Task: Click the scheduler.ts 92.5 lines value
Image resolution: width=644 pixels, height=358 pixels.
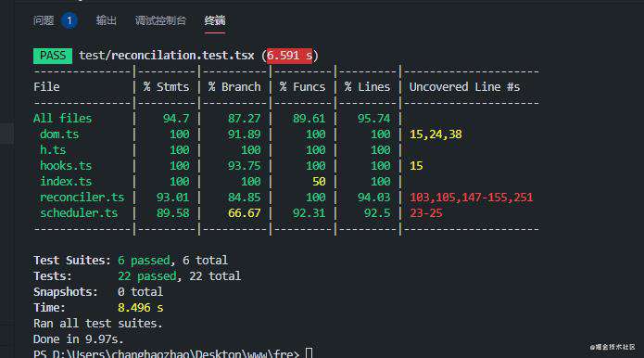Action: [377, 213]
